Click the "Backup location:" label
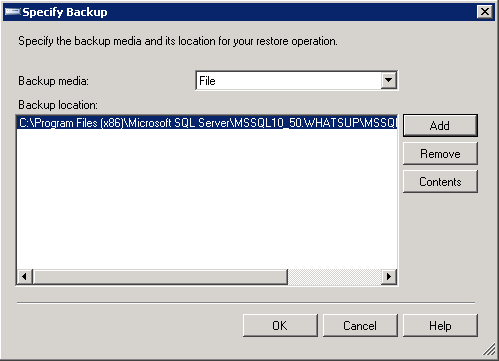 coord(58,105)
